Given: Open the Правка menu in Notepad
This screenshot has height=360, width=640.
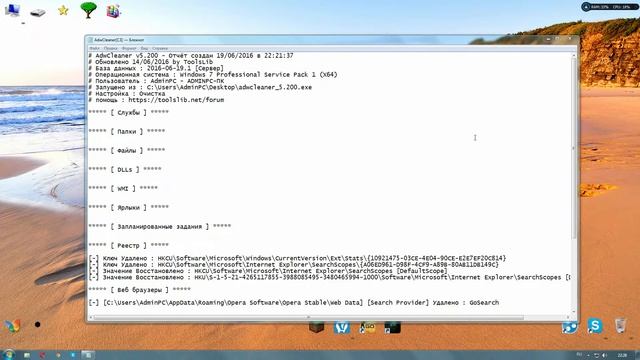Looking at the screenshot, I should pos(111,49).
